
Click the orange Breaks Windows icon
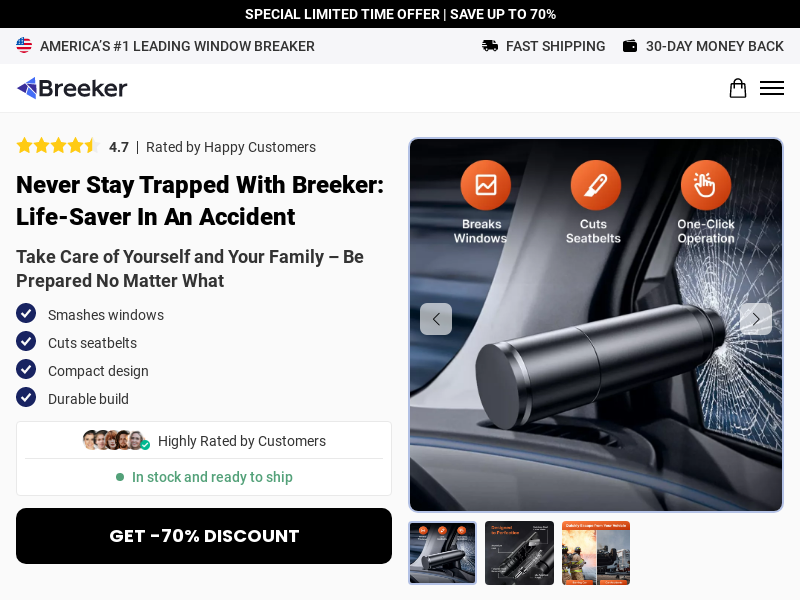pyautogui.click(x=486, y=185)
